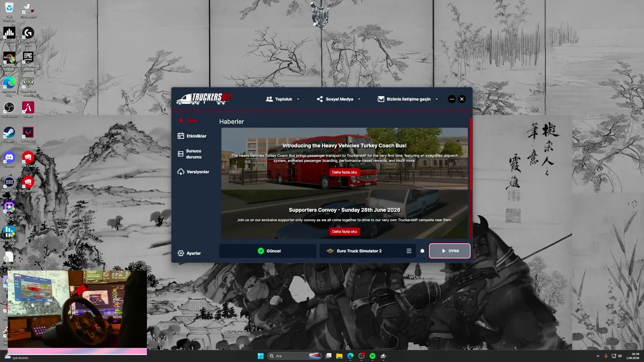
Task: Select the Recycle Bin desktop icon
Action: coord(9,12)
